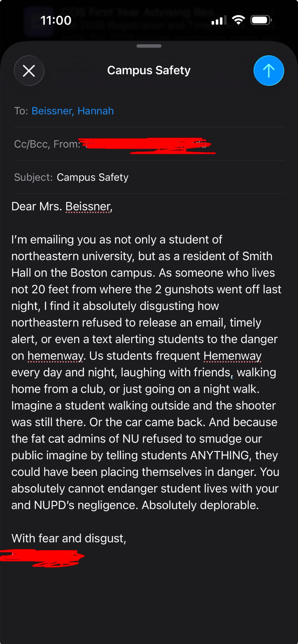Tap the sheet grabber handle
Screen dimensions: 298x644
[149, 46]
